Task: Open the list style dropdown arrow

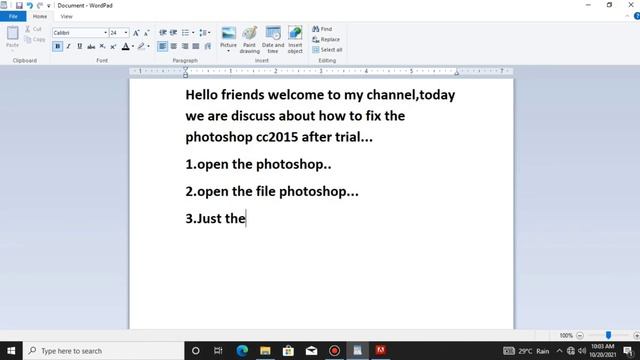Action: pos(193,33)
